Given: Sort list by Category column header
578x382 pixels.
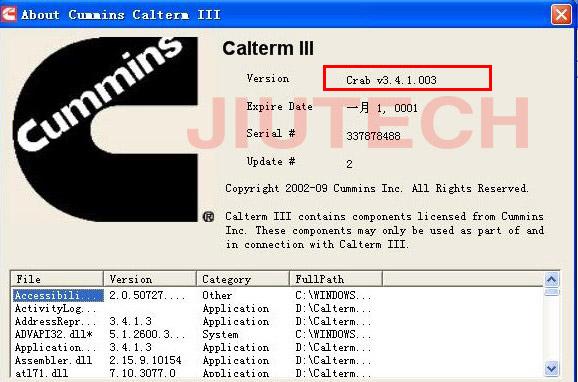Looking at the screenshot, I should point(243,279).
